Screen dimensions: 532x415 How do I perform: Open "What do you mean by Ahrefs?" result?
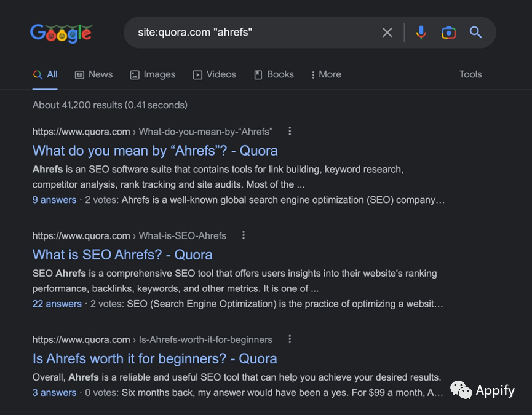tap(155, 151)
